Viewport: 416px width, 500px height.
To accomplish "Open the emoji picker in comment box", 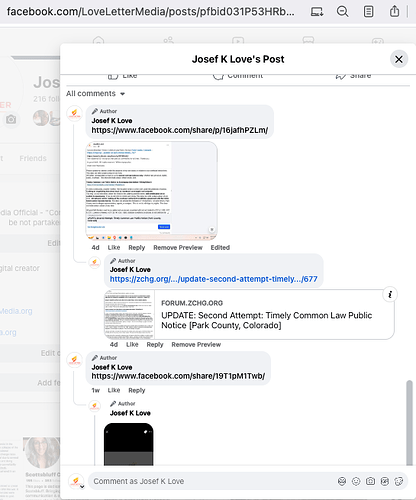I will [356, 481].
